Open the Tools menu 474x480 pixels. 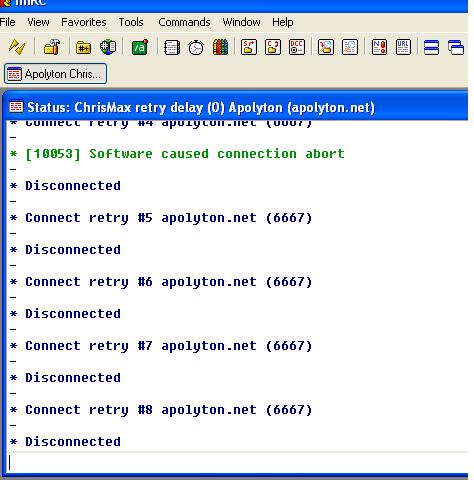point(131,22)
